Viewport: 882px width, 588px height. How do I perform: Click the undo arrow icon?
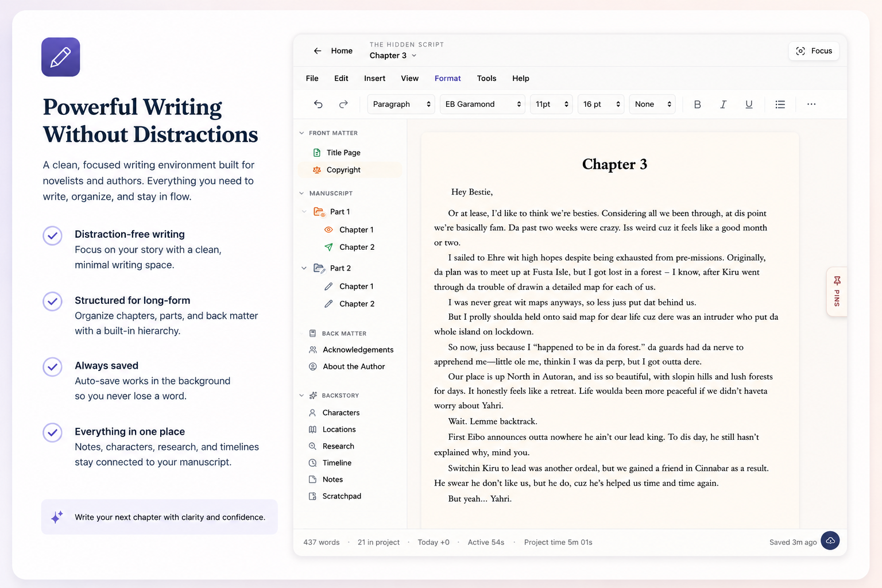pyautogui.click(x=318, y=104)
